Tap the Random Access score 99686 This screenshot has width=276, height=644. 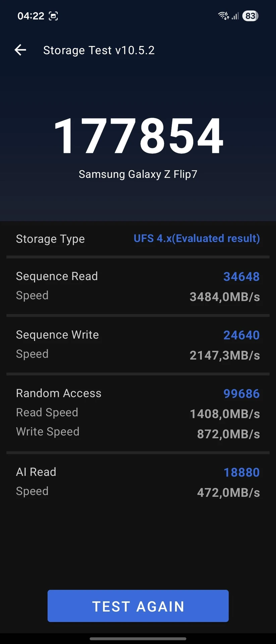[241, 394]
